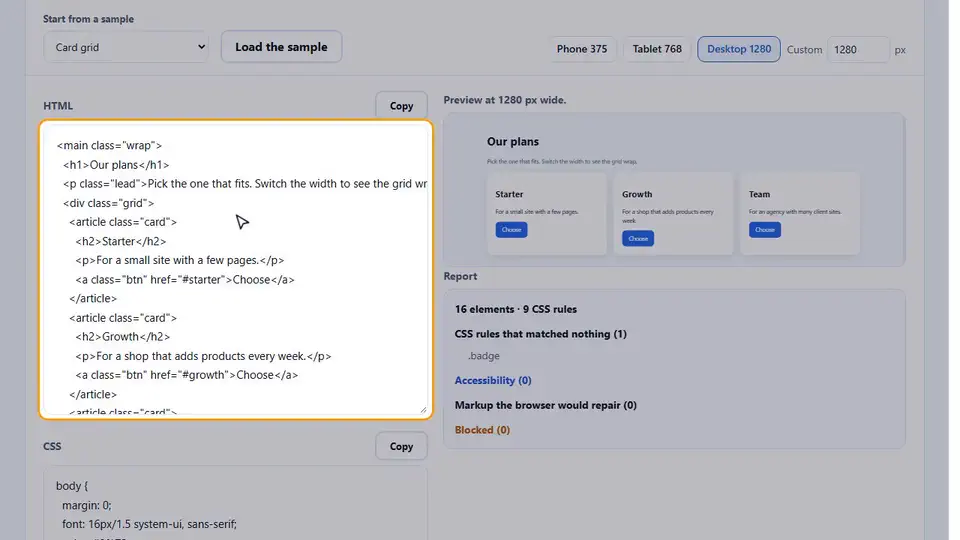
Task: Click the href="#starter" anchor code line
Action: pyautogui.click(x=185, y=279)
